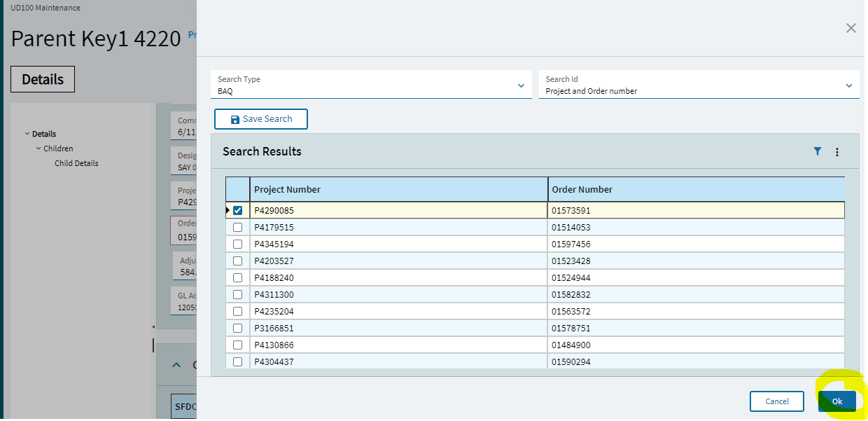The image size is (868, 421).
Task: Click project number cell P4188240
Action: 398,277
